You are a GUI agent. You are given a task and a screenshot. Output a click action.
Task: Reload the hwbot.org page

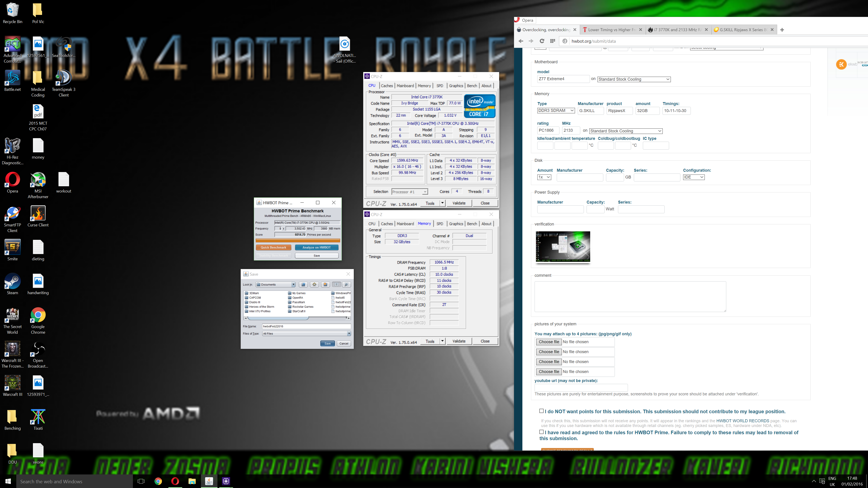click(542, 41)
